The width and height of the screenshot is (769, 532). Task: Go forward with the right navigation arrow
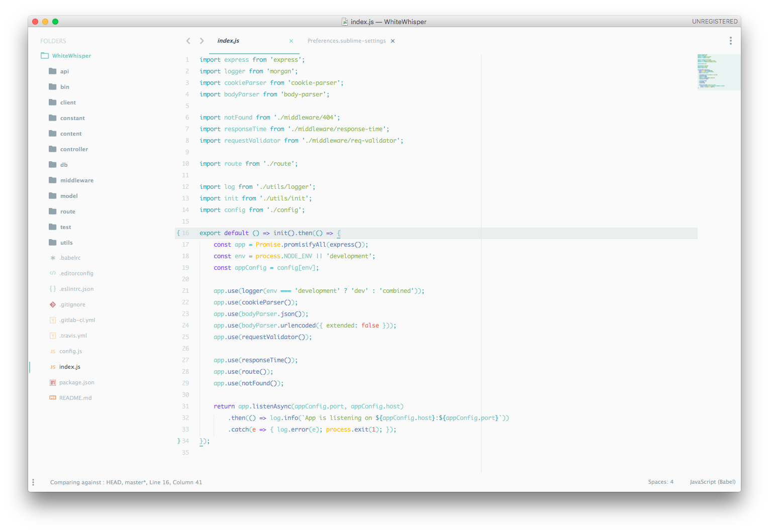point(202,41)
